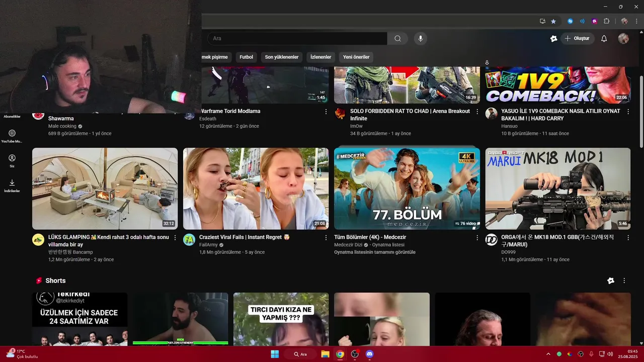Open the YouTube account avatar menu
Viewport: 644px width, 362px height.
click(623, 39)
